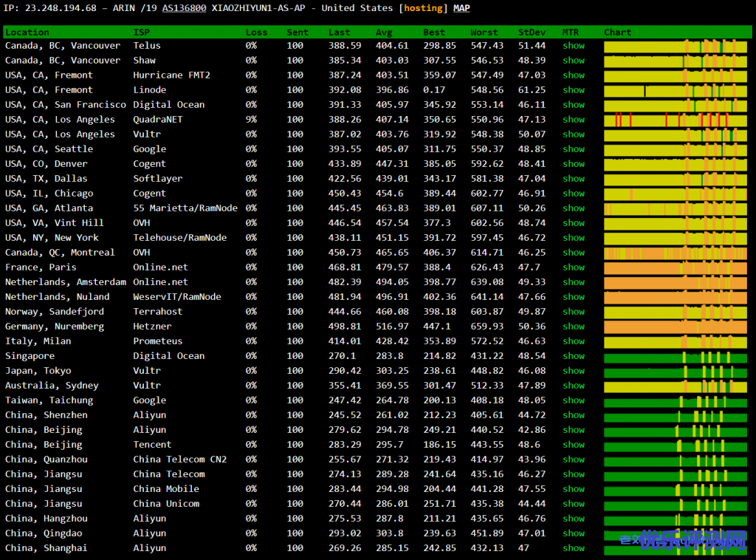Click the hosting tag in header
This screenshot has width=756, height=560.
[x=423, y=8]
